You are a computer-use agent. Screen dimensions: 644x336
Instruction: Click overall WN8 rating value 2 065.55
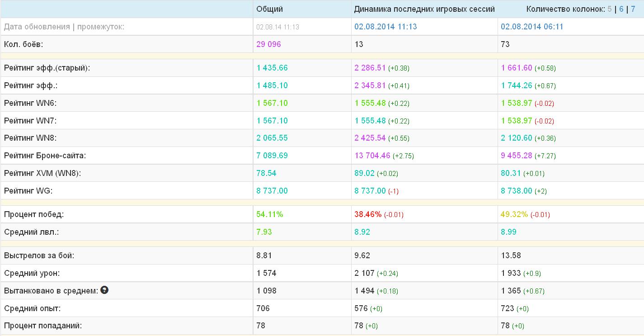click(x=272, y=138)
